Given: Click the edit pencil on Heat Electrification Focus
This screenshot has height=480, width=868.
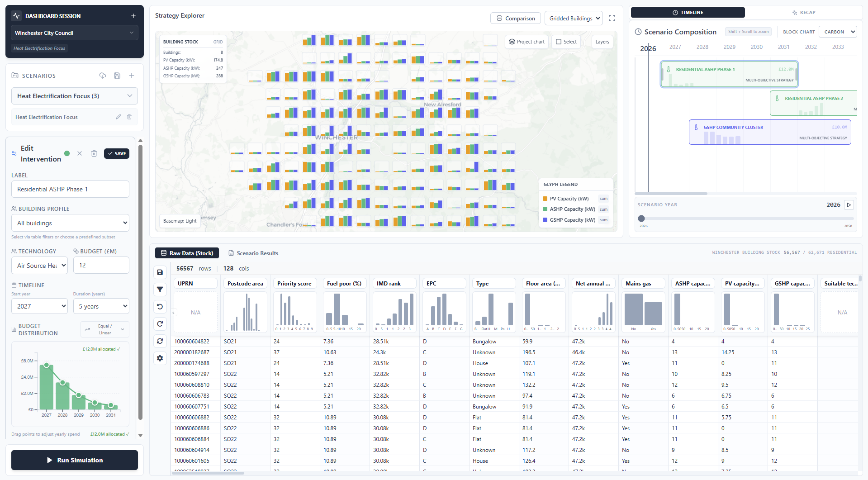Looking at the screenshot, I should [x=118, y=117].
